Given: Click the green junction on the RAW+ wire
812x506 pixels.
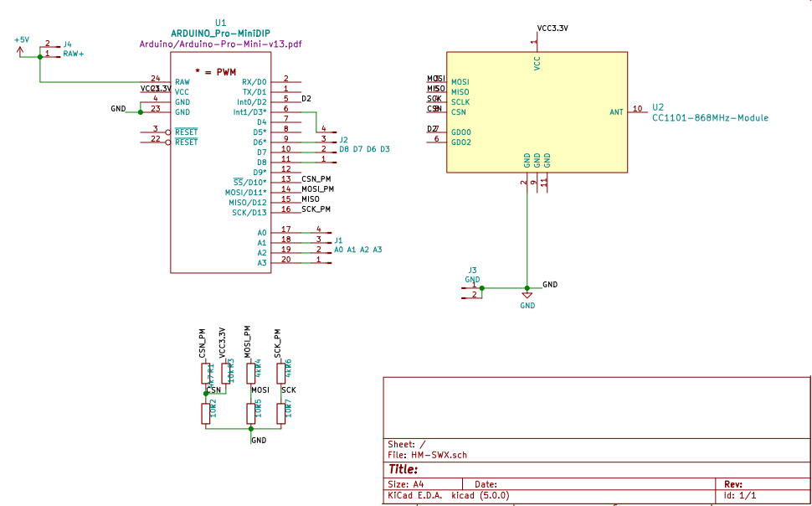Looking at the screenshot, I should pos(39,59).
